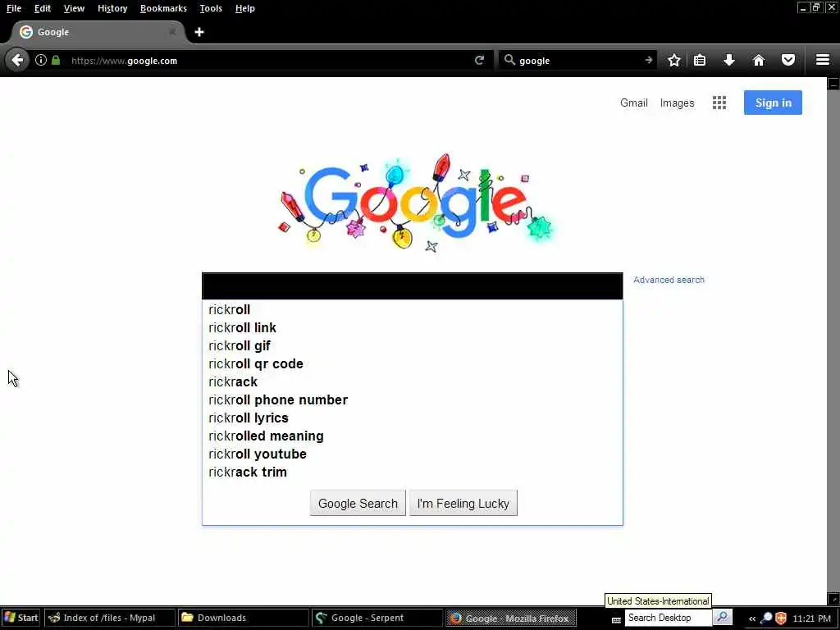Viewport: 840px width, 630px height.
Task: Click the magnifier tray icon near clock
Action: [x=767, y=619]
